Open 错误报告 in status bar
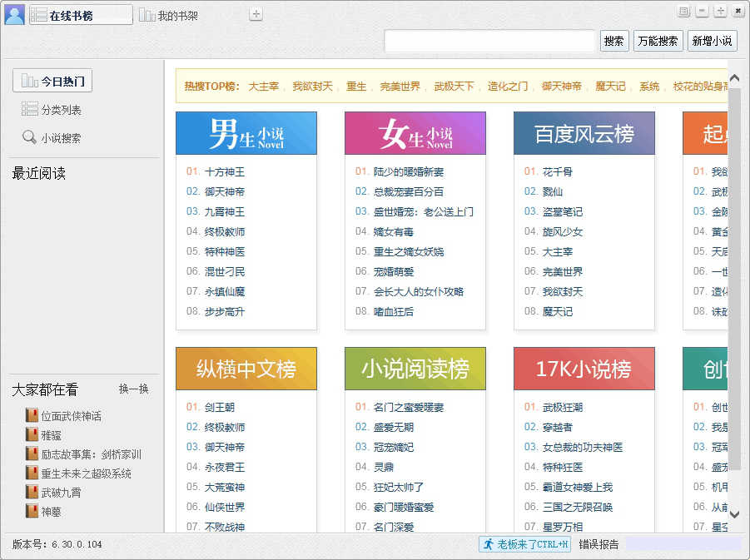This screenshot has height=560, width=750. pos(599,544)
